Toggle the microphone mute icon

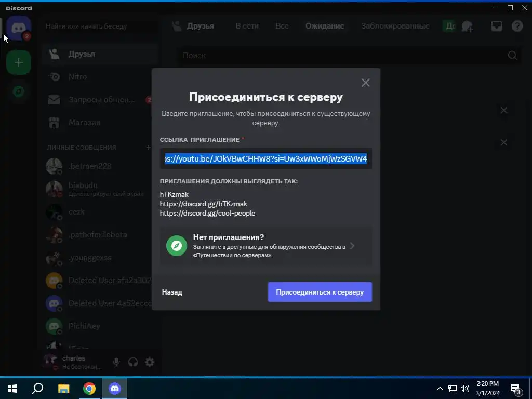coord(116,362)
